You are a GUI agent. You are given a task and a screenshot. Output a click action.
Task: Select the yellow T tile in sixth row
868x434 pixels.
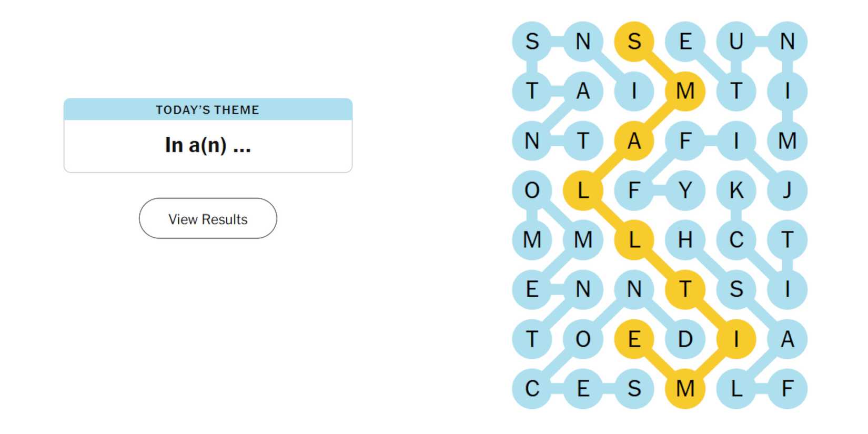click(685, 290)
